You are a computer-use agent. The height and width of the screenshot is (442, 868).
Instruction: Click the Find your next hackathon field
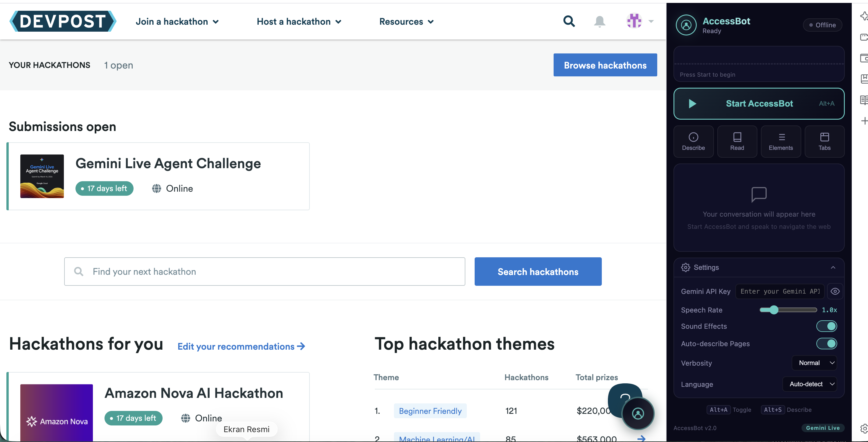pyautogui.click(x=264, y=272)
